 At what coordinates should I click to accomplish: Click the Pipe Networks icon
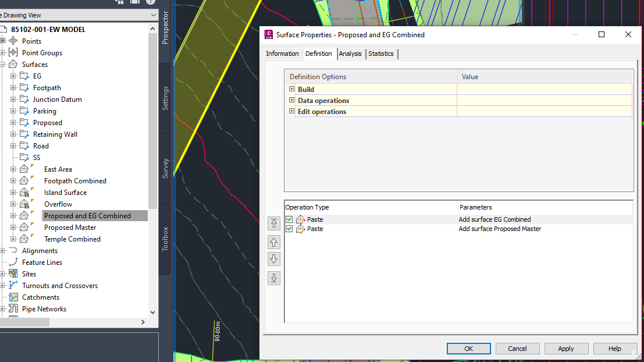(x=13, y=308)
